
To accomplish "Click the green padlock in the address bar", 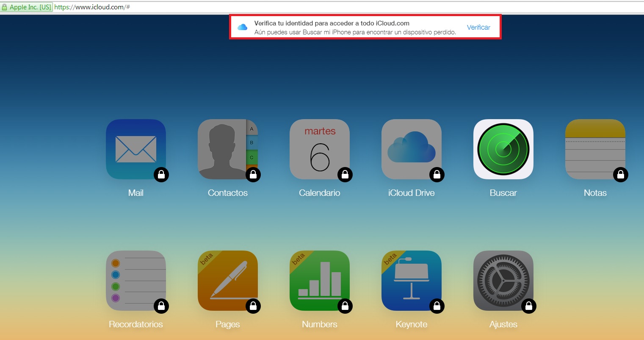I will point(5,7).
